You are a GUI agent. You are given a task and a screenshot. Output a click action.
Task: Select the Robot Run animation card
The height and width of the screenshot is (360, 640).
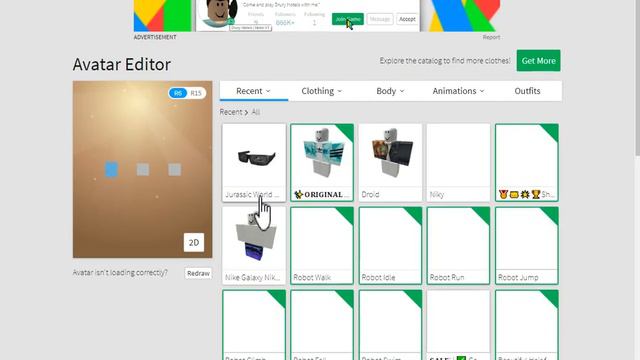(x=458, y=245)
